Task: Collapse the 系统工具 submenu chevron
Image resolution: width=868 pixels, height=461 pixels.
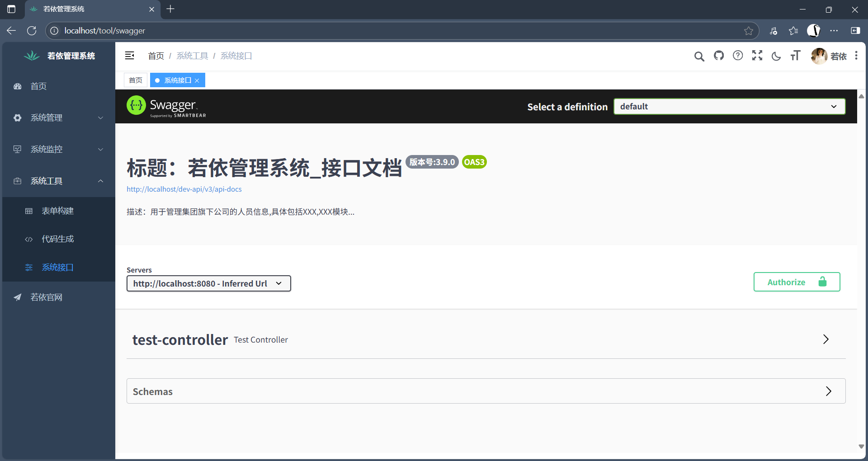Action: coord(100,181)
